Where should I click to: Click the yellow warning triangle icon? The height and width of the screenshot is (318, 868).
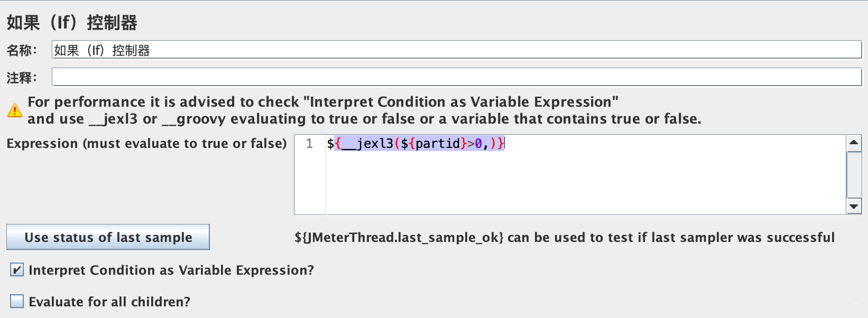15,110
